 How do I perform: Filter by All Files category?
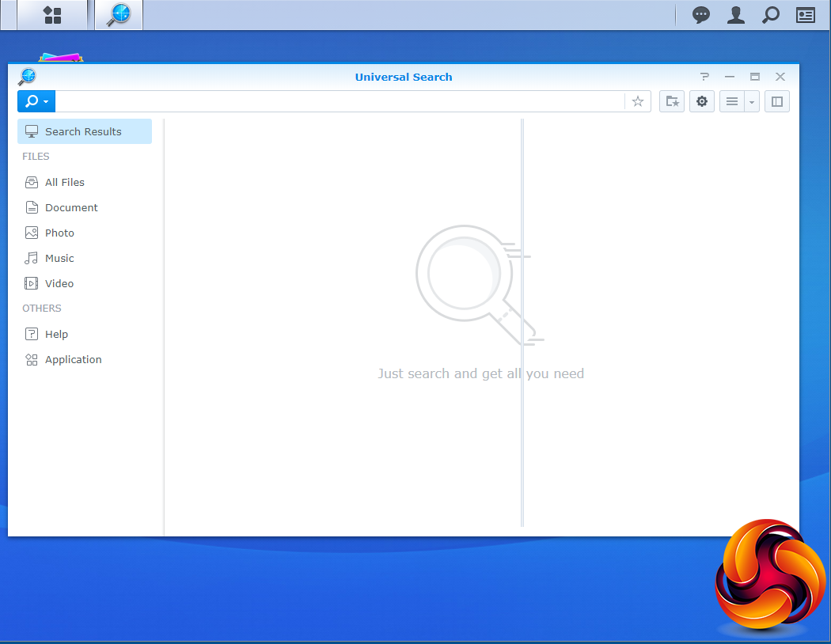pos(85,182)
